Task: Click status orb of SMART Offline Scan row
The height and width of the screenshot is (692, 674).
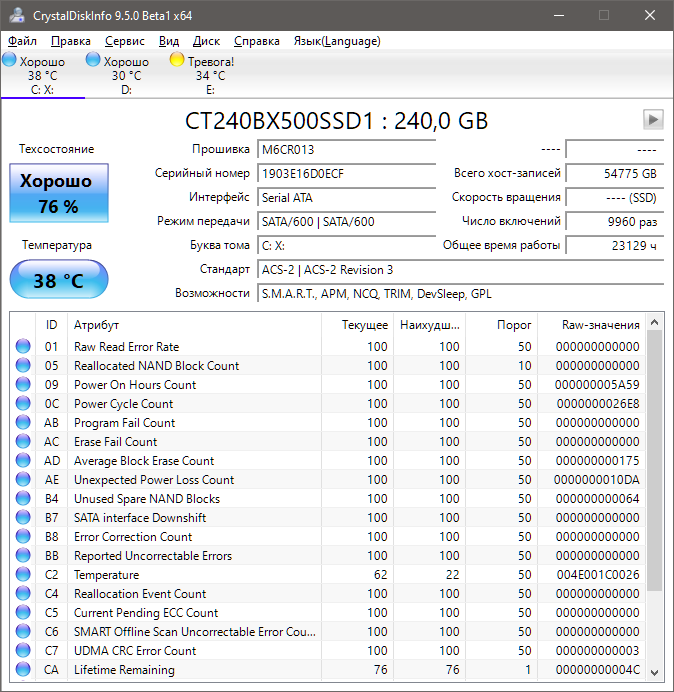Action: (x=23, y=631)
